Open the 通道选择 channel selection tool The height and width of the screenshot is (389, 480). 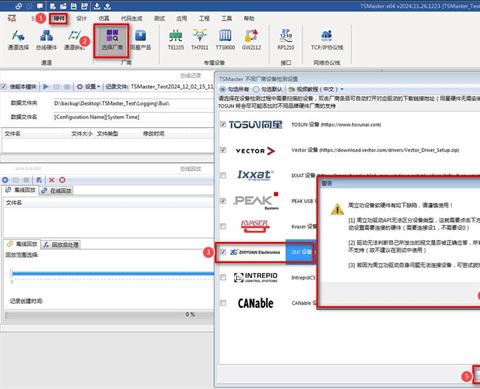tap(18, 40)
